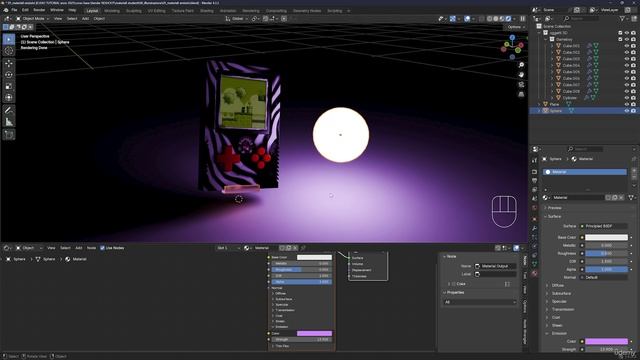
Task: Open the node editor Node menu
Action: pos(91,248)
